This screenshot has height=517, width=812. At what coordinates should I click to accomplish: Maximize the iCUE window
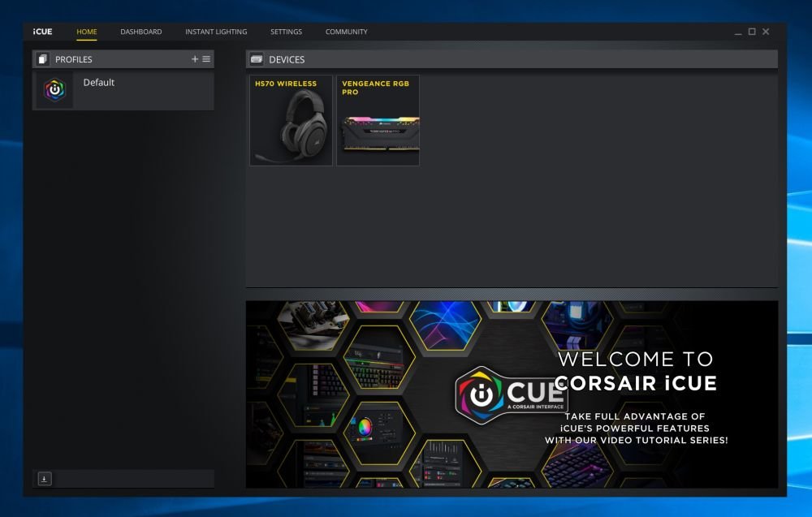[x=752, y=32]
